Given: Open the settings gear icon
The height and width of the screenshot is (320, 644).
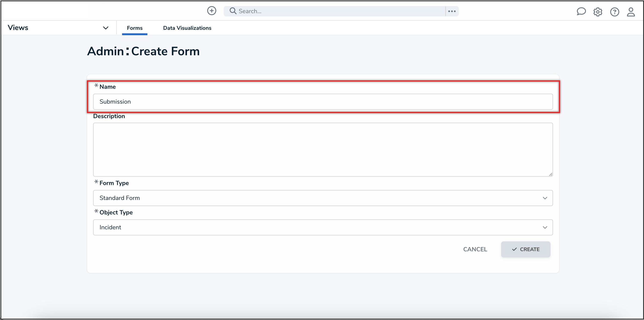Looking at the screenshot, I should (598, 12).
